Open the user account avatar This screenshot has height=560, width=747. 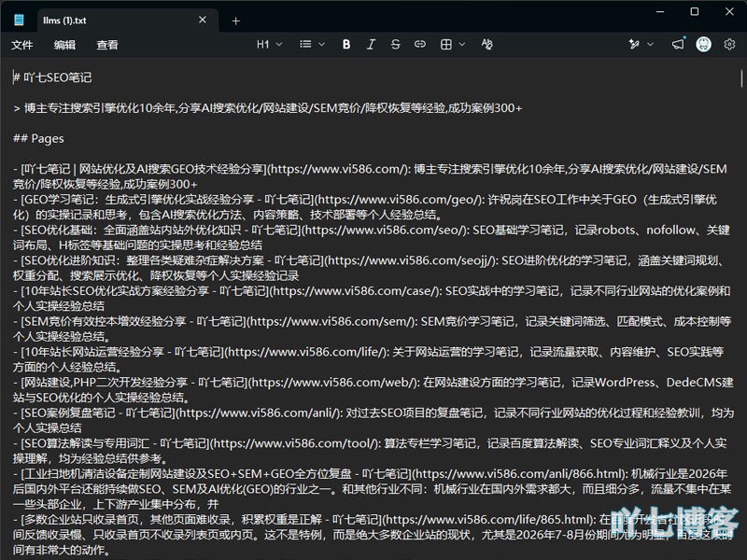pyautogui.click(x=704, y=44)
